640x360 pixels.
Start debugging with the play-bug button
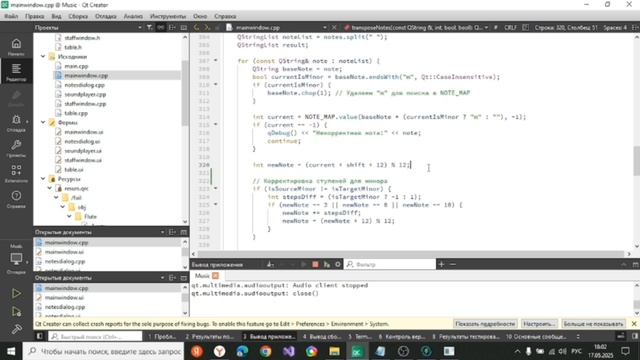(x=16, y=311)
